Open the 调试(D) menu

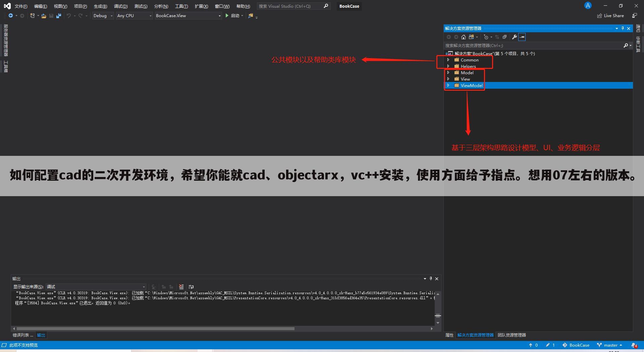pos(121,6)
